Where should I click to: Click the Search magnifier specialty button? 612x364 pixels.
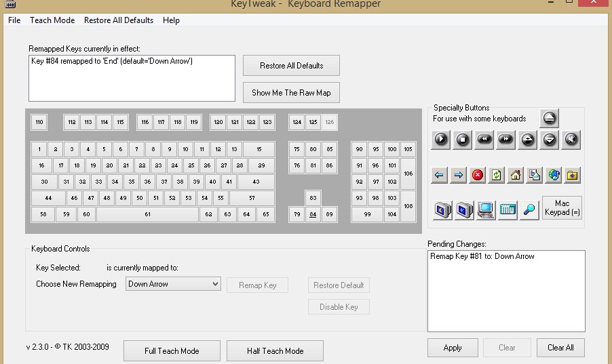(x=529, y=210)
